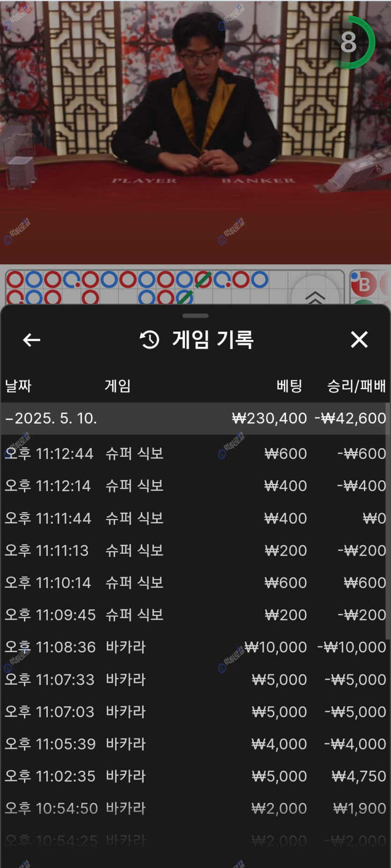Screen dimensions: 391x868
Task: Close the game history panel
Action: click(359, 340)
